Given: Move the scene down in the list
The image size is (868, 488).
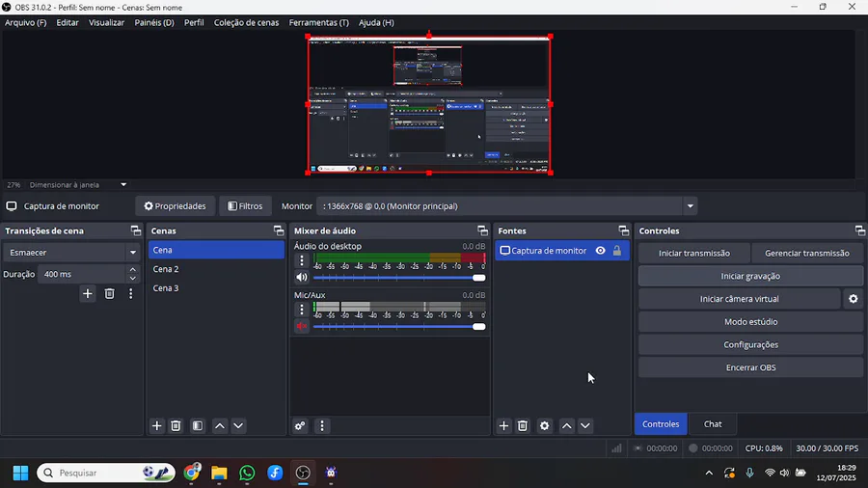Looking at the screenshot, I should (238, 425).
